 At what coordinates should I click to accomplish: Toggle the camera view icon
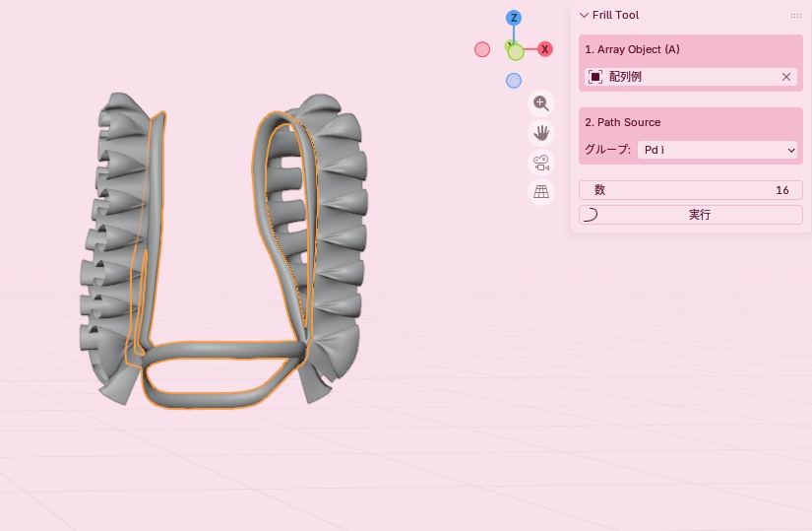[541, 163]
